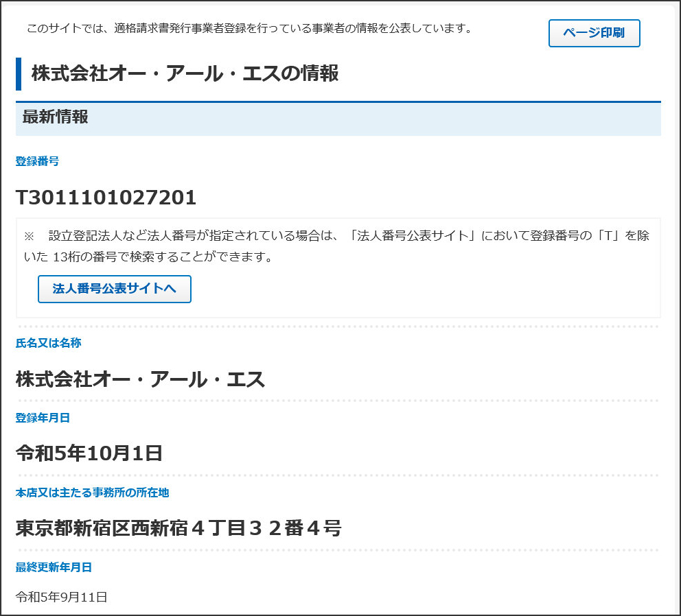The height and width of the screenshot is (616, 681).
Task: Click the ページ印刷 button
Action: coord(594,33)
